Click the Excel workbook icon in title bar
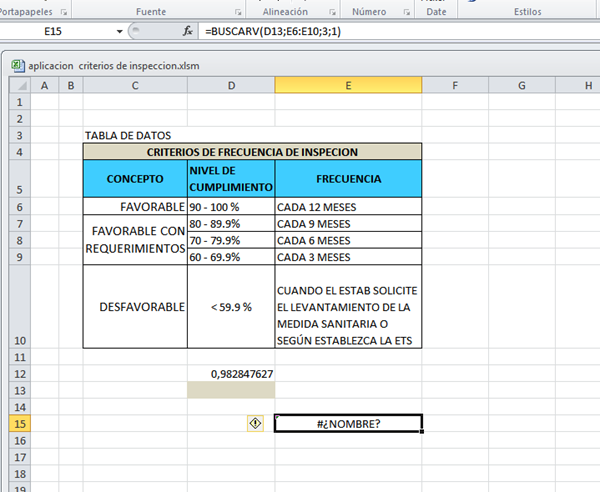 pyautogui.click(x=17, y=64)
